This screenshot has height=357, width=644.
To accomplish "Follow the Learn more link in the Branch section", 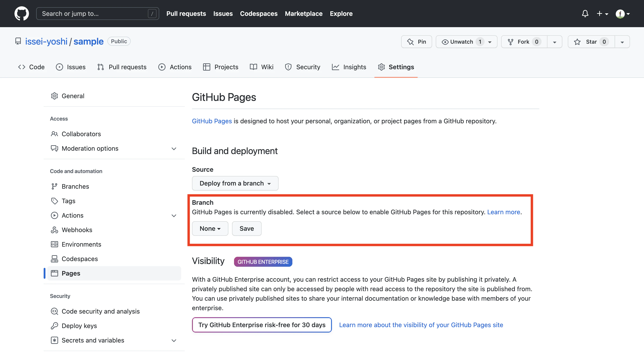I will click(x=503, y=212).
